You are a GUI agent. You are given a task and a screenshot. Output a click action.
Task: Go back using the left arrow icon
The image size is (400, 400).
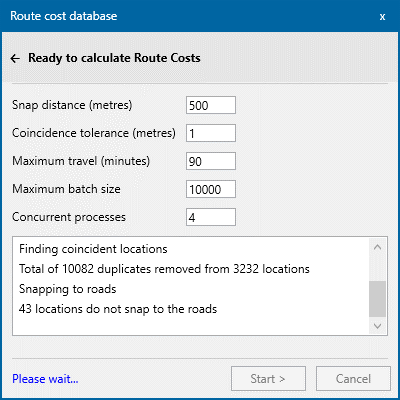[x=15, y=59]
